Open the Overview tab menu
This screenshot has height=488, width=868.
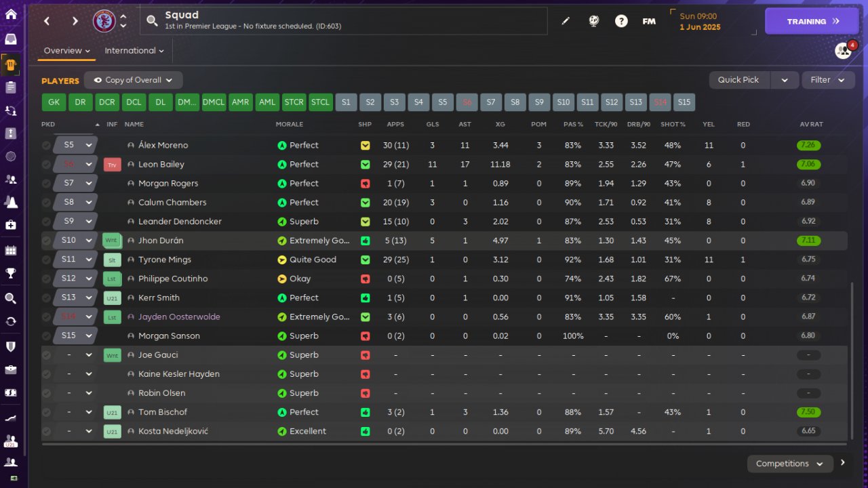66,51
